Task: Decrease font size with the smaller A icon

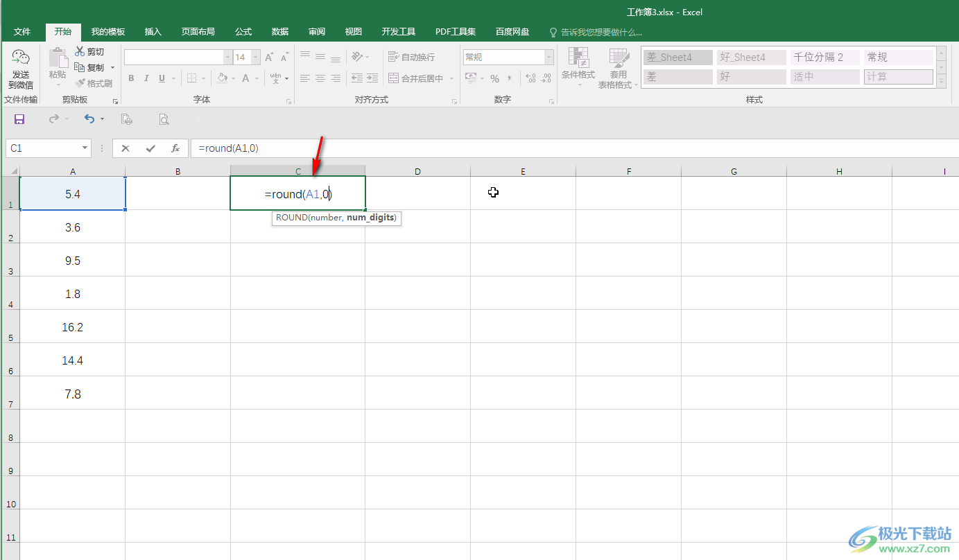Action: click(284, 58)
